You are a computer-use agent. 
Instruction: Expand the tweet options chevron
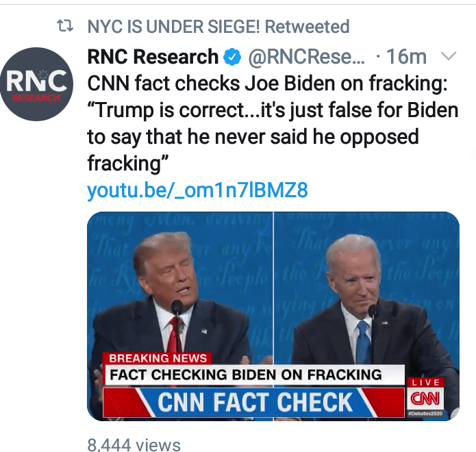pyautogui.click(x=450, y=55)
